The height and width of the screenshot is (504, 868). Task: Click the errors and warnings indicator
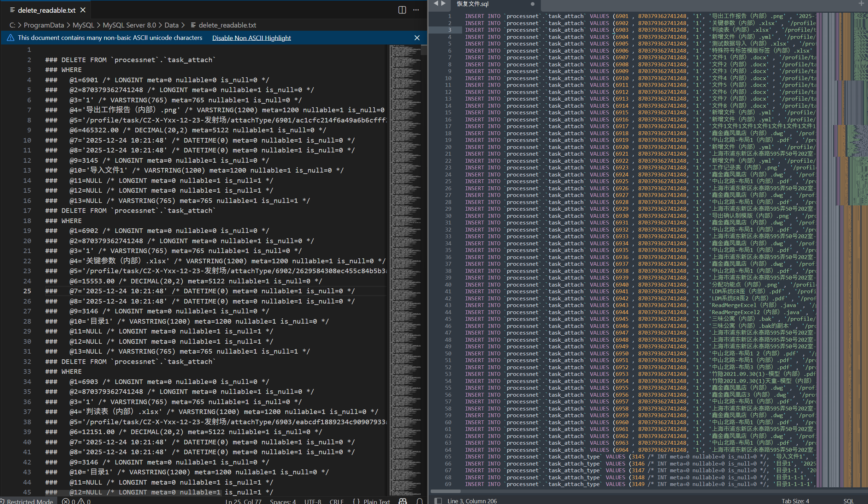pos(76,501)
